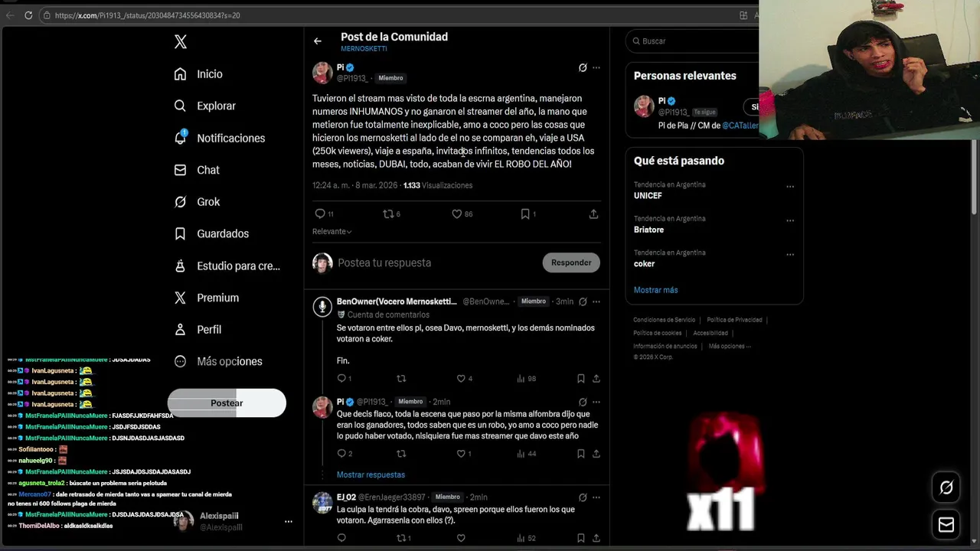
Task: Reload the page in the browser toolbar
Action: click(x=28, y=15)
